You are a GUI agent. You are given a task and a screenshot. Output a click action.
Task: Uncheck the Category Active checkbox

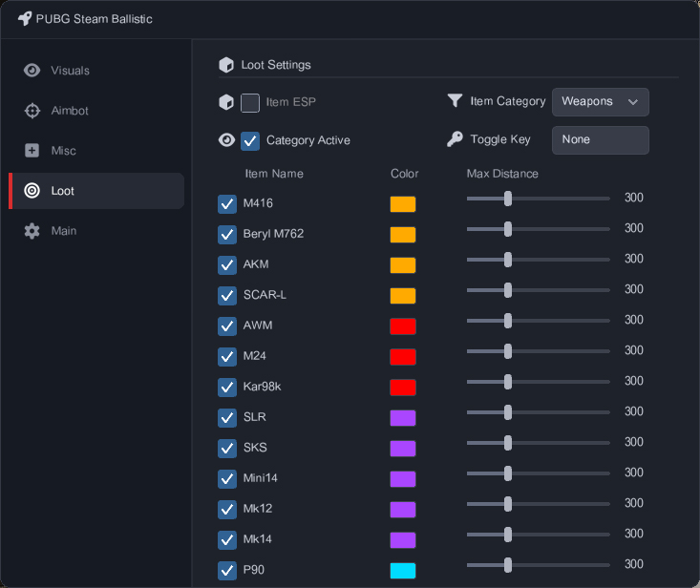(250, 141)
